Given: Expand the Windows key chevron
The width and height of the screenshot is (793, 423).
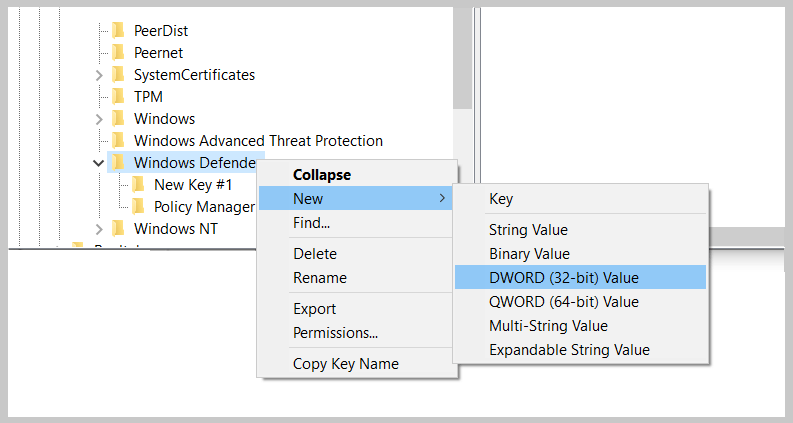Looking at the screenshot, I should [x=99, y=119].
